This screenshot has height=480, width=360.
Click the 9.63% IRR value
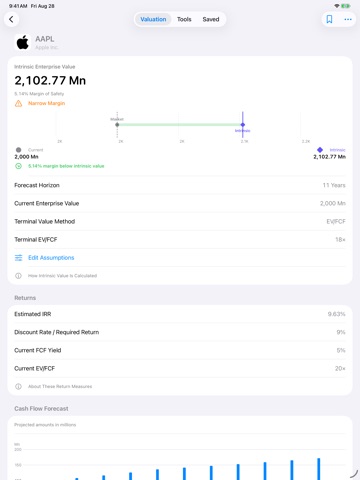336,314
